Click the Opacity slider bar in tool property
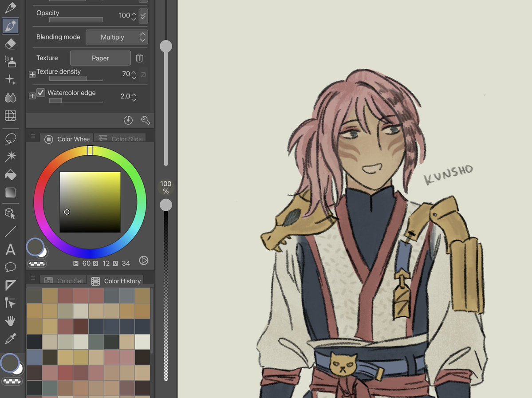This screenshot has width=532, height=398. coord(76,20)
